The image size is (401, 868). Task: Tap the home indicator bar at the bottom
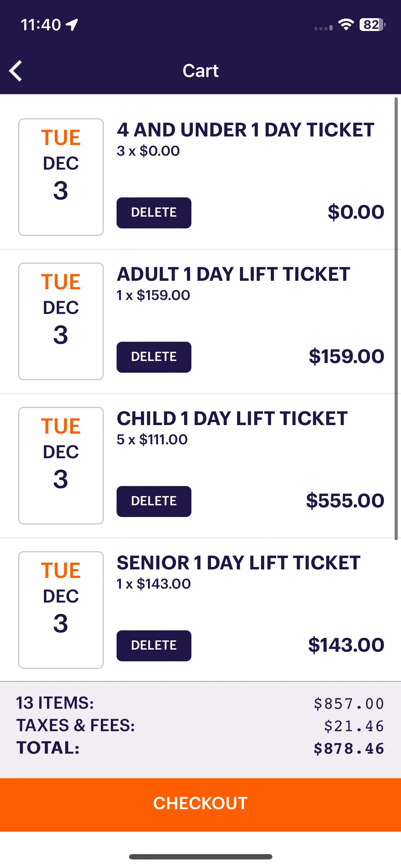201,857
